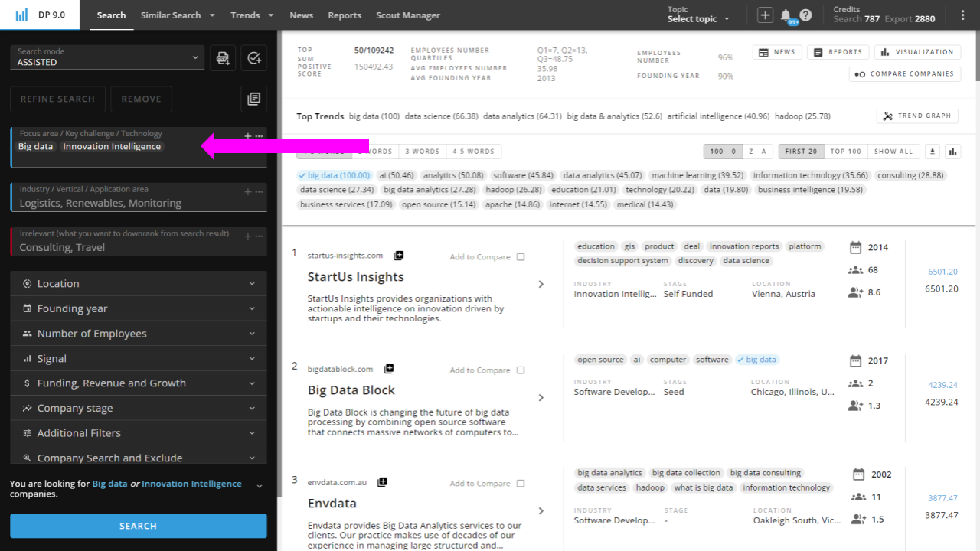
Task: Open the vertical three-dots menu
Action: tap(963, 15)
